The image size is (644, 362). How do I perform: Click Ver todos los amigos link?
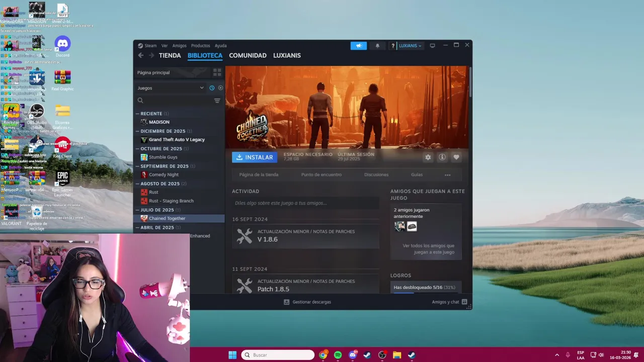[x=428, y=249]
